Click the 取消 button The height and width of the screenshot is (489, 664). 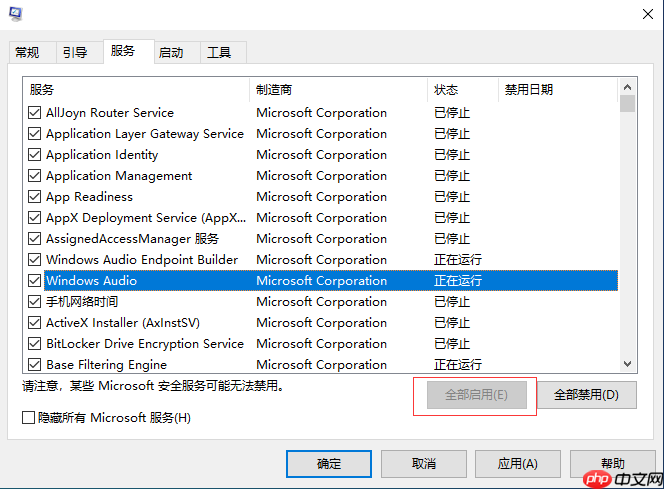point(424,464)
